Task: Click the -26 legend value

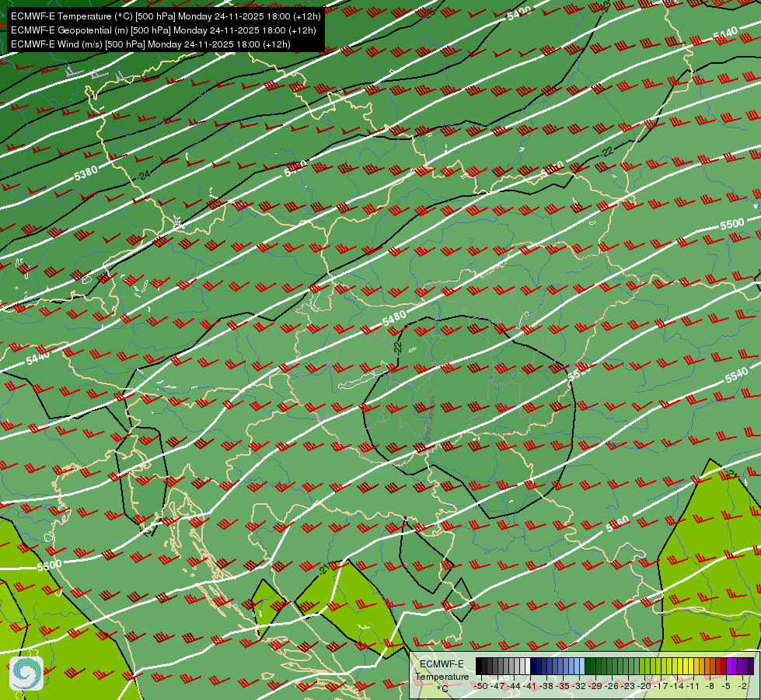Action: click(612, 686)
